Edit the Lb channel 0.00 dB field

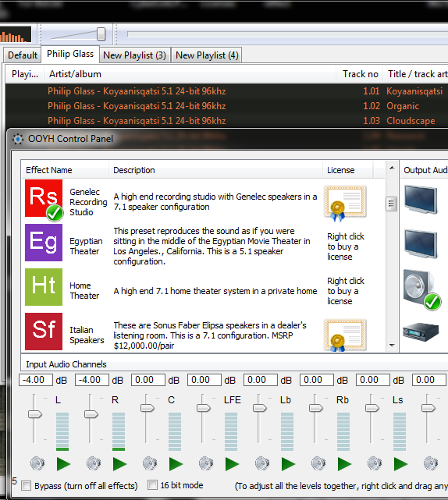pos(261,380)
